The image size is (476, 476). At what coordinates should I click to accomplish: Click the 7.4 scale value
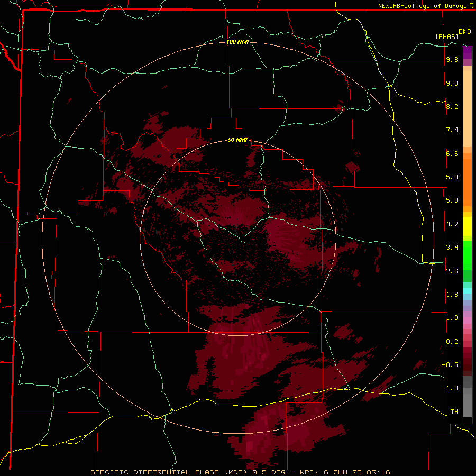pos(452,130)
